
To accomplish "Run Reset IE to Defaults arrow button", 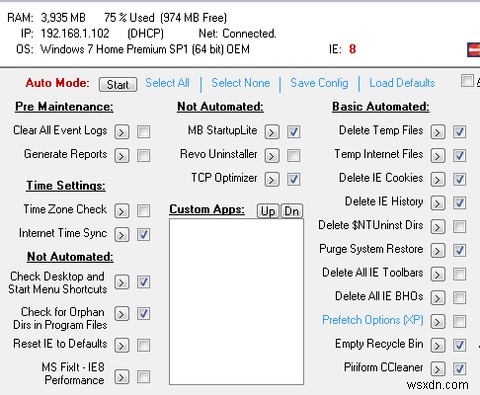I will (x=122, y=345).
